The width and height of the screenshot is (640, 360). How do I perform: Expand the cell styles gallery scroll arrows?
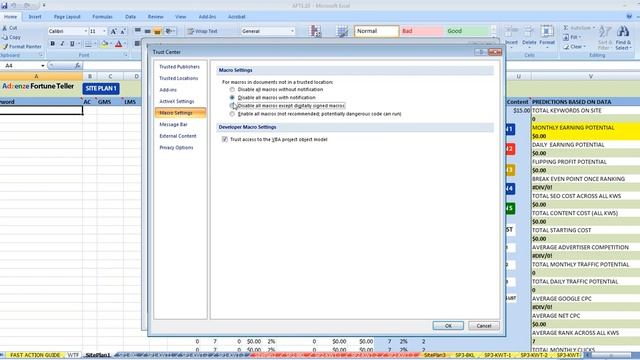[493, 31]
